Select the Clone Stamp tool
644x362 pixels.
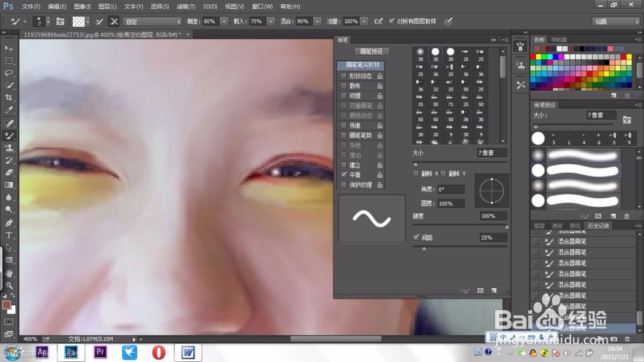[8, 148]
